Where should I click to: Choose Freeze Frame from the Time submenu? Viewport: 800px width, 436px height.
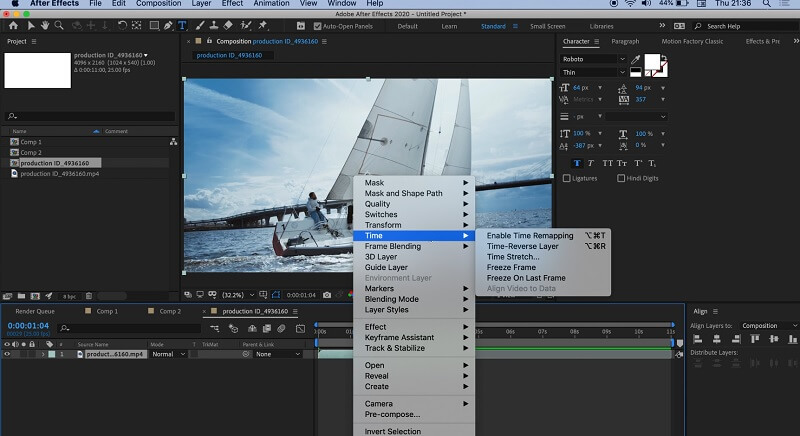click(511, 267)
